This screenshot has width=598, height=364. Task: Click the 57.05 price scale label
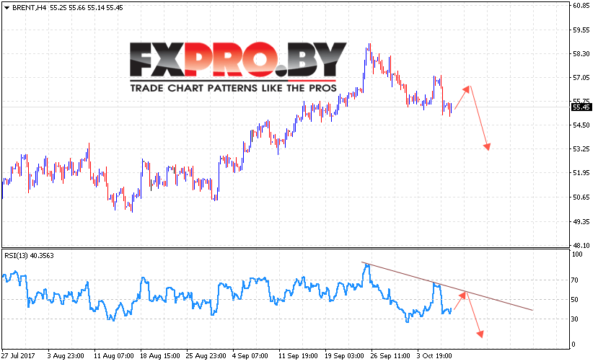point(581,78)
